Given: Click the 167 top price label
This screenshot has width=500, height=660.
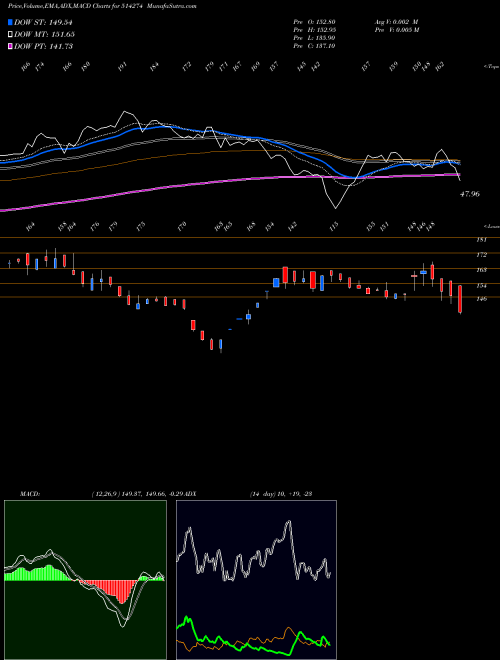Looking at the screenshot, I should pyautogui.click(x=237, y=66).
